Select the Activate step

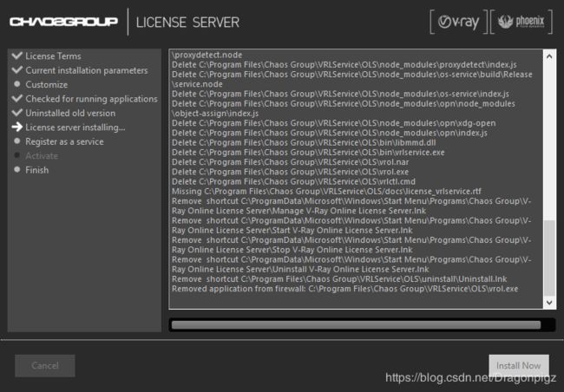tap(42, 156)
